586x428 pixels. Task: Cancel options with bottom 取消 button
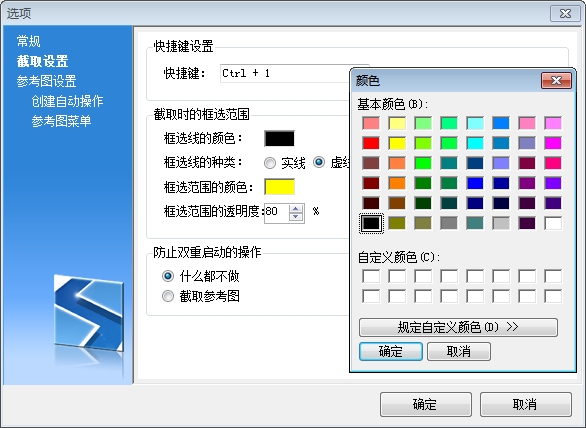[525, 404]
